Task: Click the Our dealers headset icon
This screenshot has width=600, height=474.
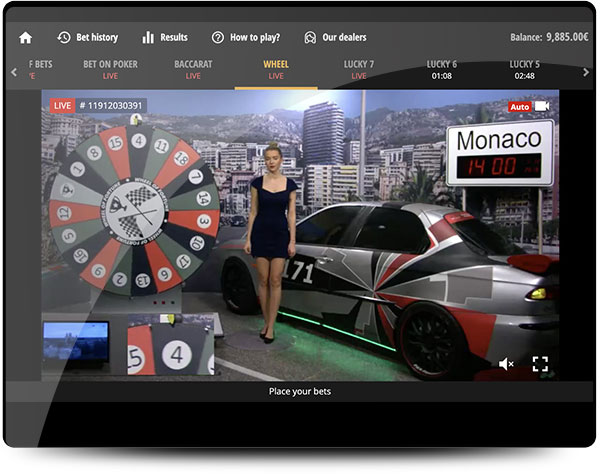Action: (x=310, y=38)
